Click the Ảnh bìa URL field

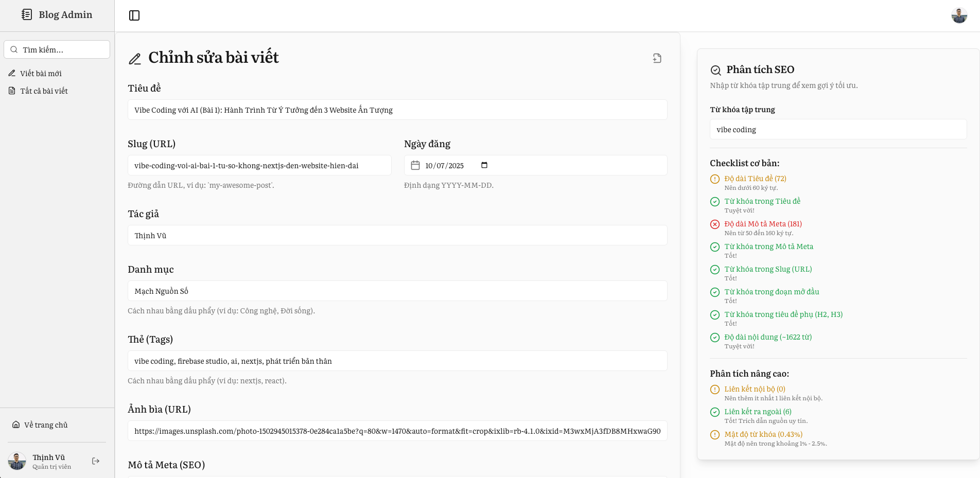coord(397,431)
